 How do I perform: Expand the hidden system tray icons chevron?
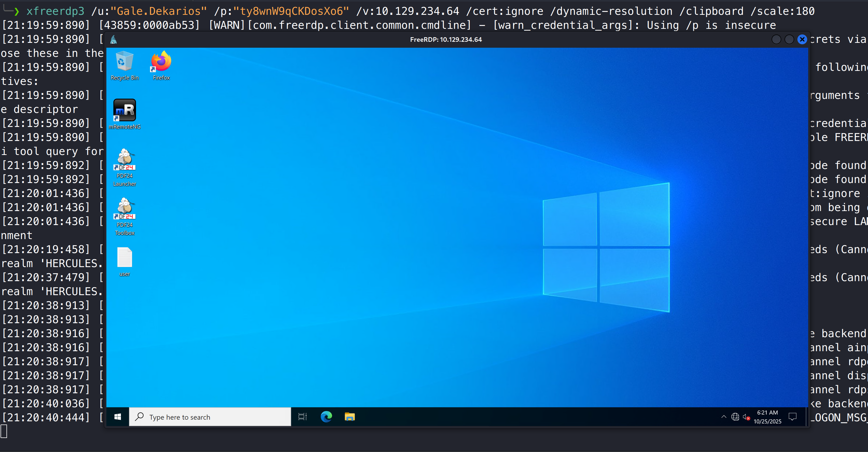[x=723, y=417]
